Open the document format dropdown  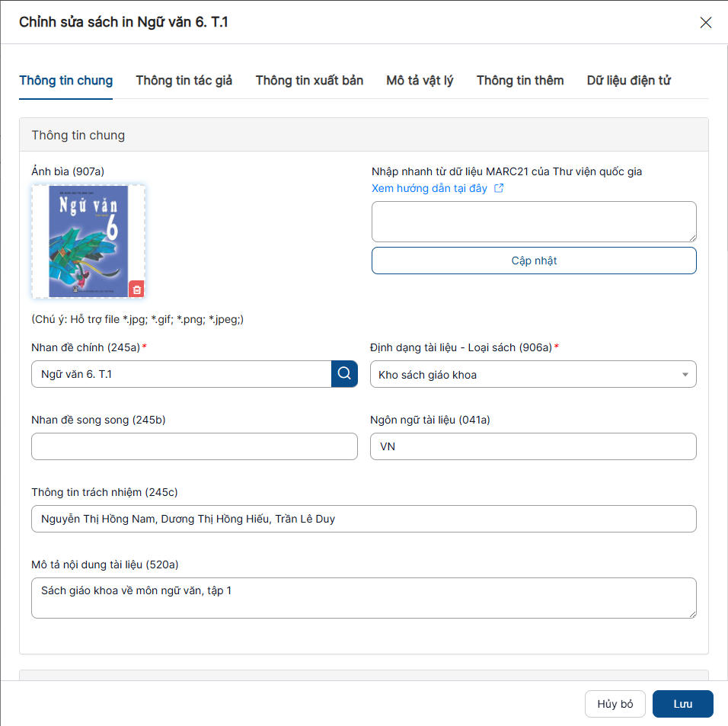533,374
